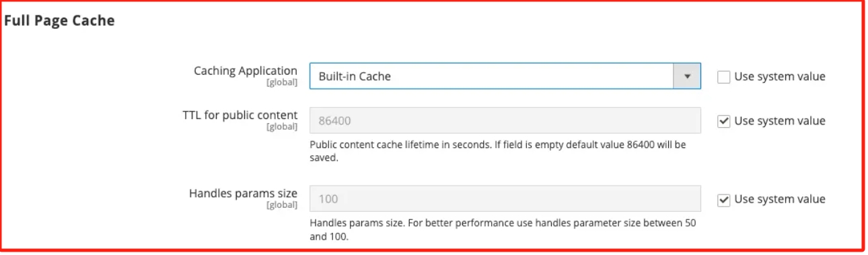The width and height of the screenshot is (868, 255).
Task: Click Use system value text beside TTL field
Action: pyautogui.click(x=780, y=121)
